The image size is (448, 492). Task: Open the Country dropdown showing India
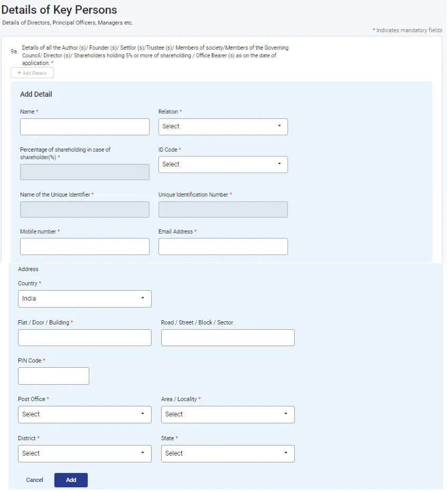pyautogui.click(x=85, y=299)
